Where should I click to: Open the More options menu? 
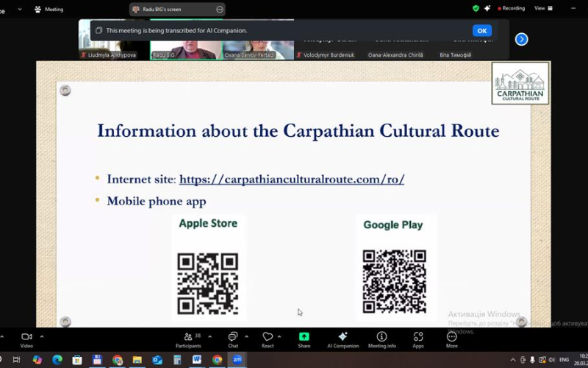(451, 340)
